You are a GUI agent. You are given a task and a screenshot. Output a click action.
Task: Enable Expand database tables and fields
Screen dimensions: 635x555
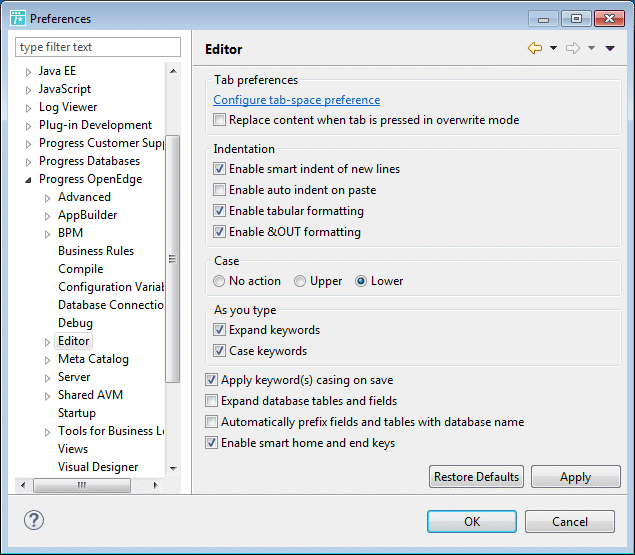(x=211, y=401)
